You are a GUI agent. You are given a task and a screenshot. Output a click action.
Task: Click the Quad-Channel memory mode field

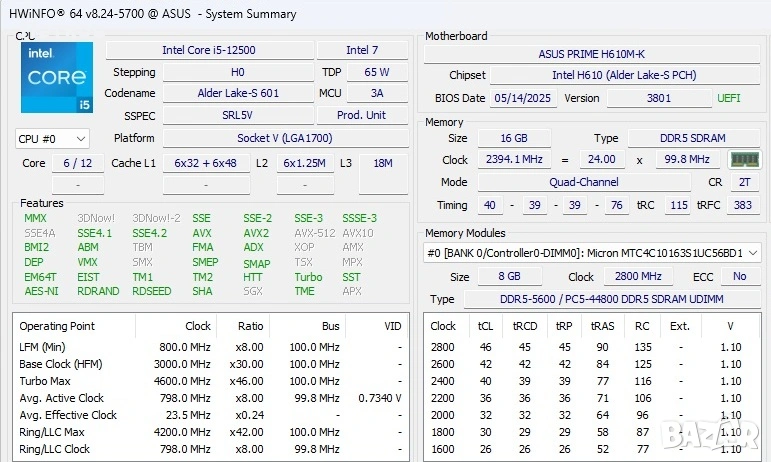pyautogui.click(x=582, y=182)
